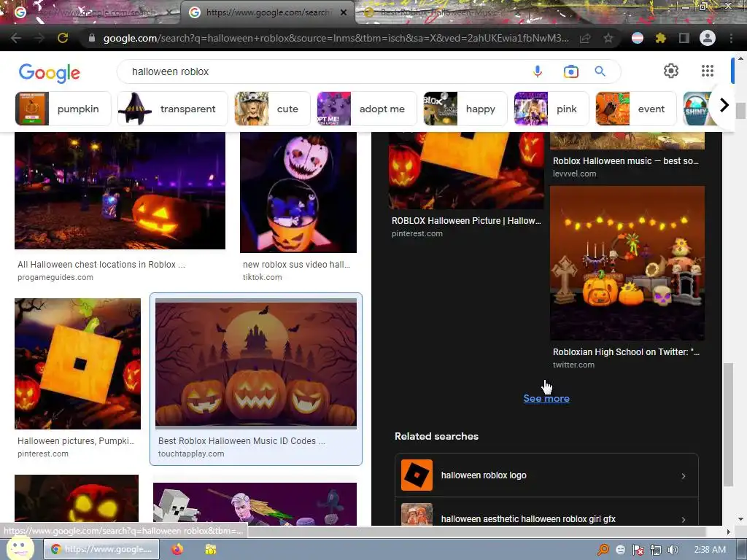This screenshot has width=747, height=560.
Task: Open Roblox Halloween music levvvel title
Action: click(625, 161)
